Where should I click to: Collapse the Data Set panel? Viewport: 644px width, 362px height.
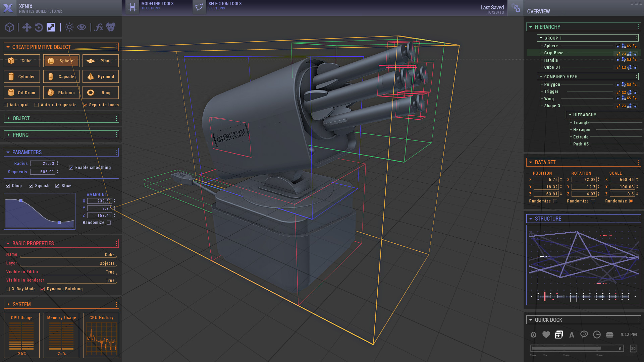tap(531, 163)
